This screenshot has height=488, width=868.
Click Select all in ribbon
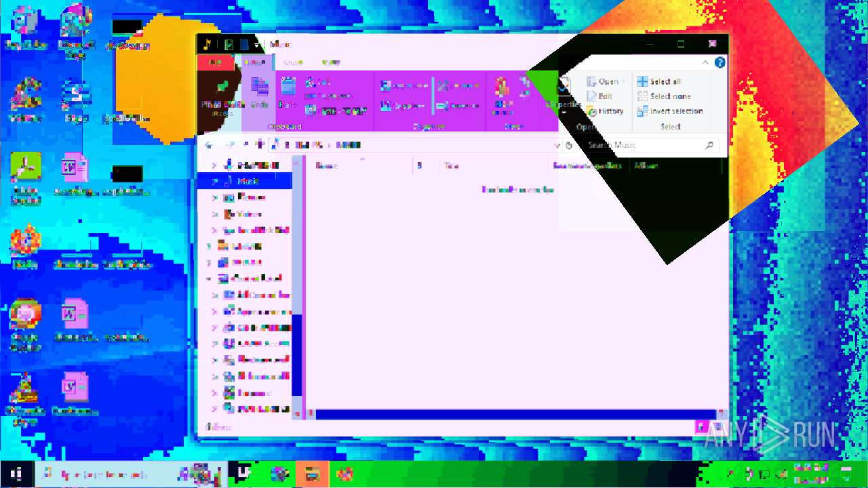(659, 81)
